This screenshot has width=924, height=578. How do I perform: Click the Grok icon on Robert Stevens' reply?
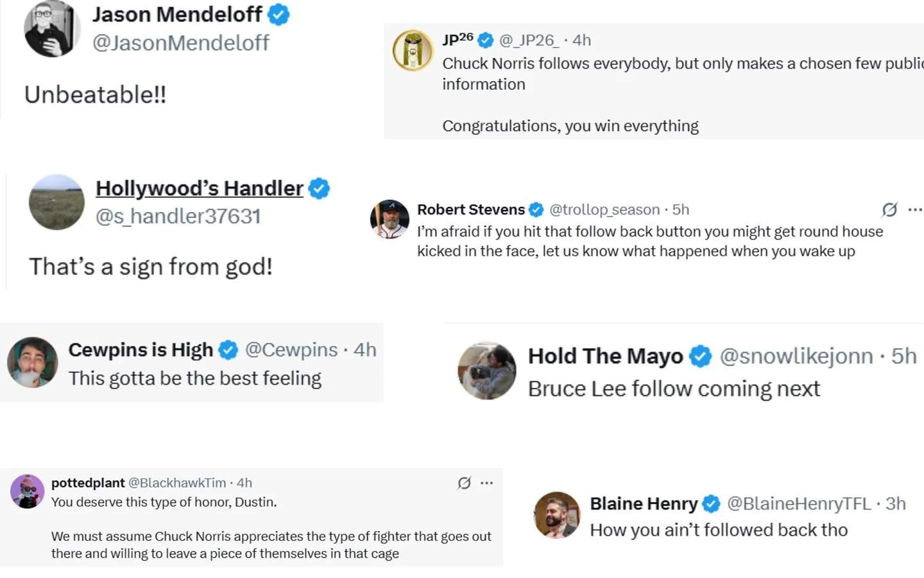pyautogui.click(x=889, y=209)
